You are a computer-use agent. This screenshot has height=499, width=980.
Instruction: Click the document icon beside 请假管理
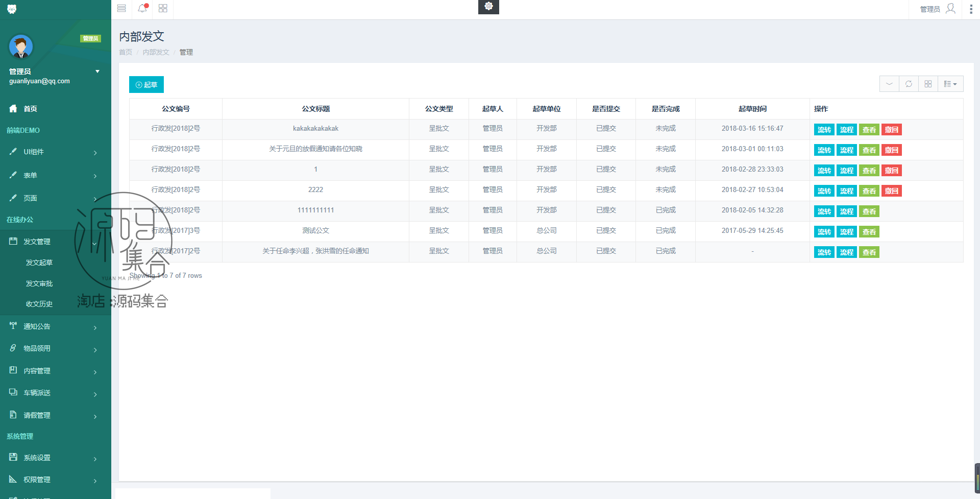pyautogui.click(x=13, y=414)
